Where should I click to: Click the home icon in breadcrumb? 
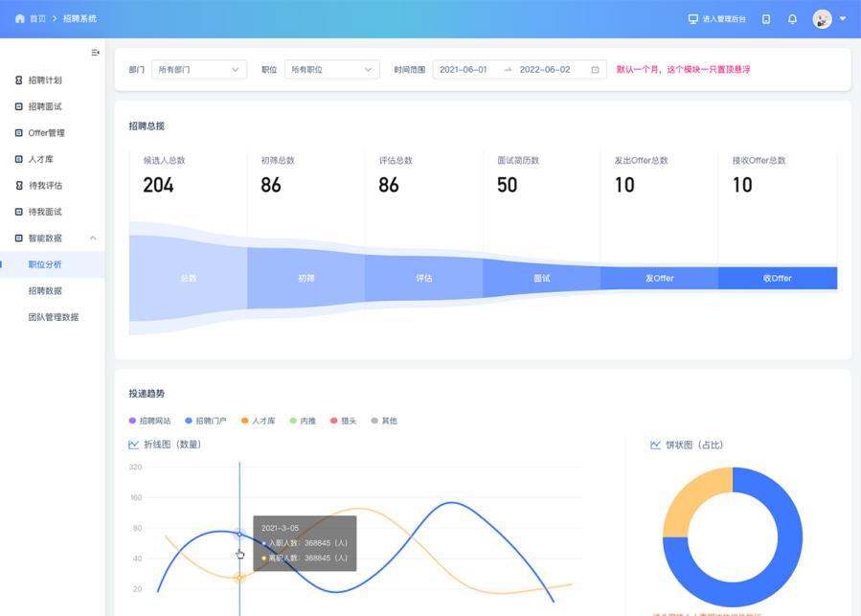point(20,19)
